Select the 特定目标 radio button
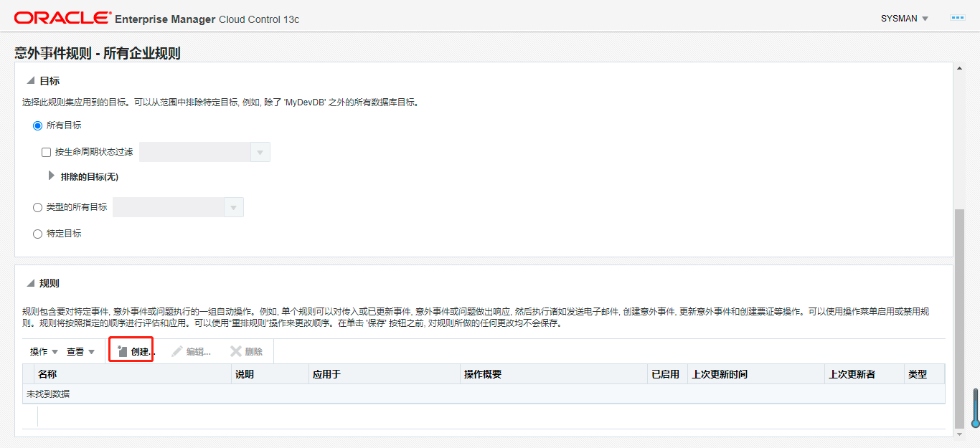 [37, 234]
